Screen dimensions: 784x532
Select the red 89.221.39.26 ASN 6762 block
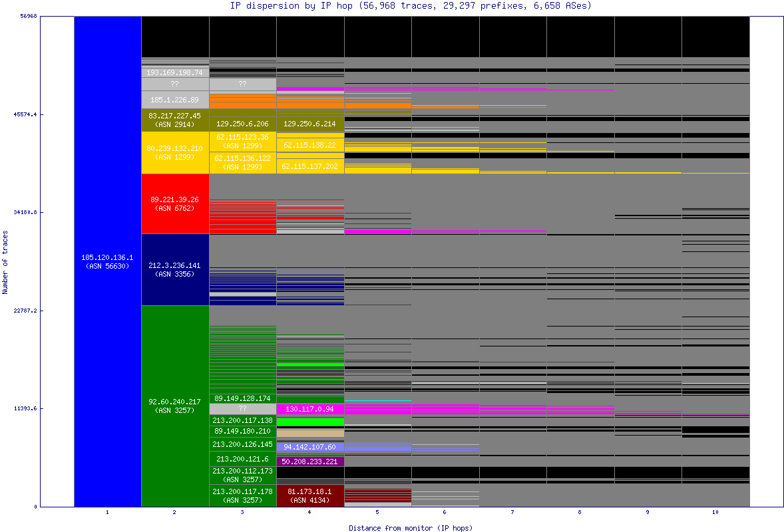coord(175,203)
